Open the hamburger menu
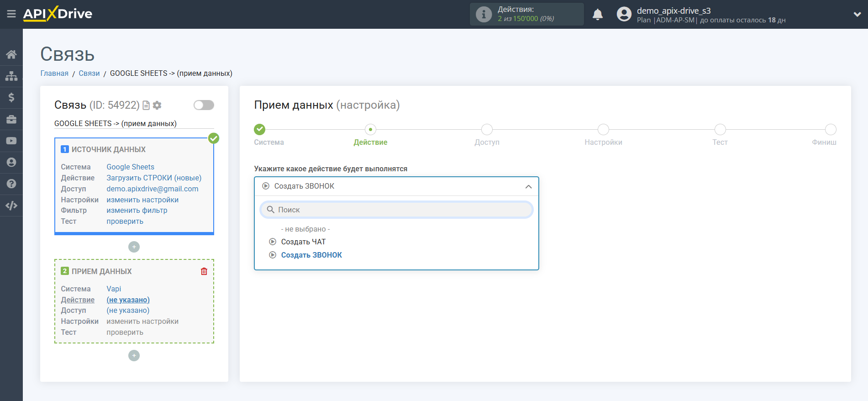Image resolution: width=868 pixels, height=401 pixels. (x=11, y=14)
